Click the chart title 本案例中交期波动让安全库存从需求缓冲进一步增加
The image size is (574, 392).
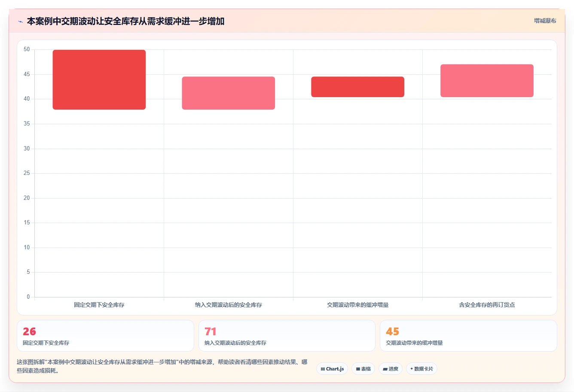click(125, 21)
